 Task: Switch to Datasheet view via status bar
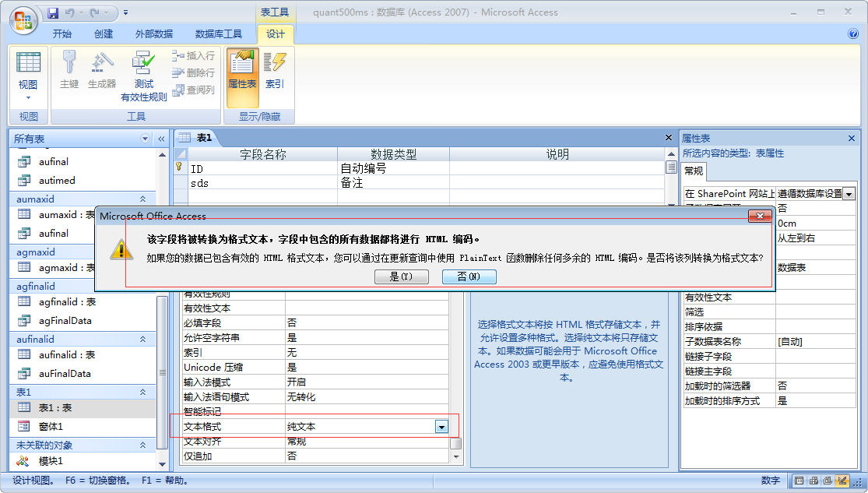pos(799,481)
